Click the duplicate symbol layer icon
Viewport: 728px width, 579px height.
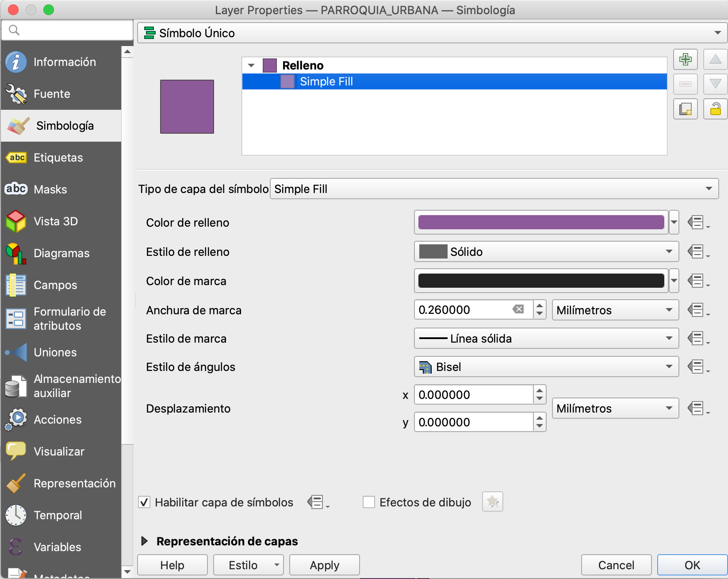pyautogui.click(x=685, y=109)
